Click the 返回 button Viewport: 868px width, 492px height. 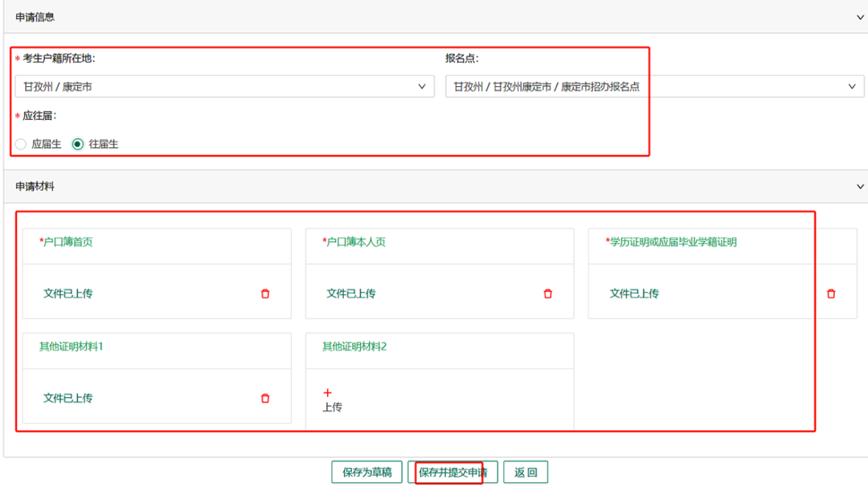pos(526,473)
